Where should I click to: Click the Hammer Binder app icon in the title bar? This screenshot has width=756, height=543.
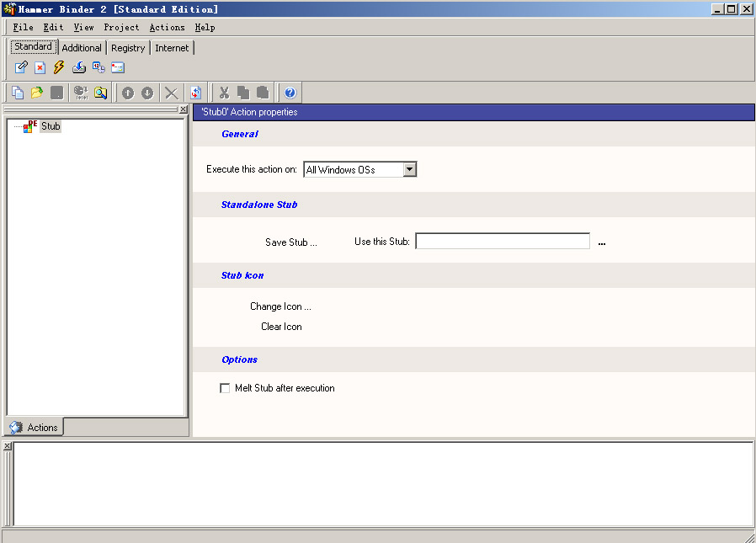click(x=9, y=9)
